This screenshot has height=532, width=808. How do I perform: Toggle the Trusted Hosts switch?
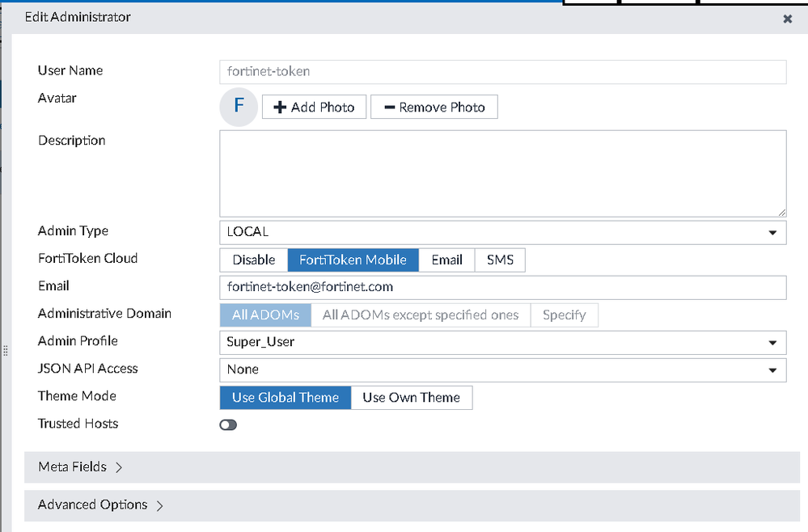tap(228, 425)
